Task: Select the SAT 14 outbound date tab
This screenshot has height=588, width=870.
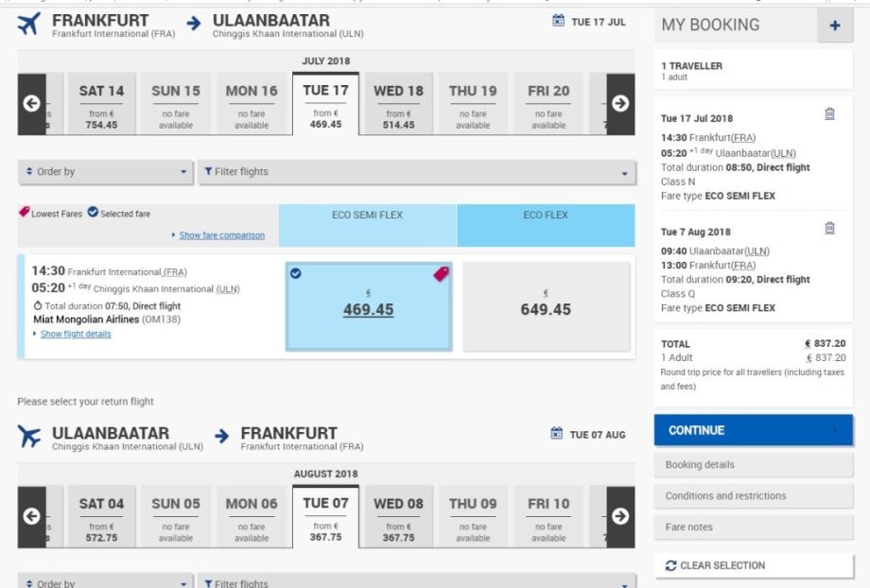Action: [x=101, y=104]
